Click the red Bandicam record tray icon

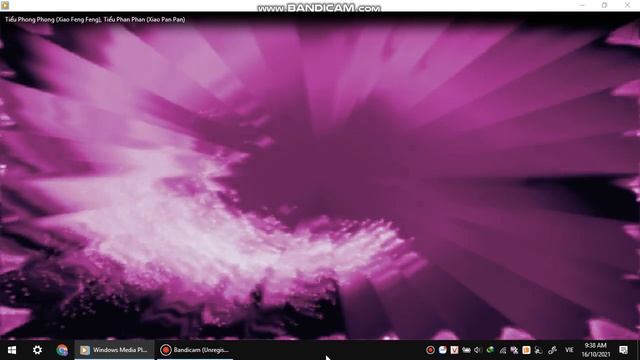pyautogui.click(x=430, y=350)
